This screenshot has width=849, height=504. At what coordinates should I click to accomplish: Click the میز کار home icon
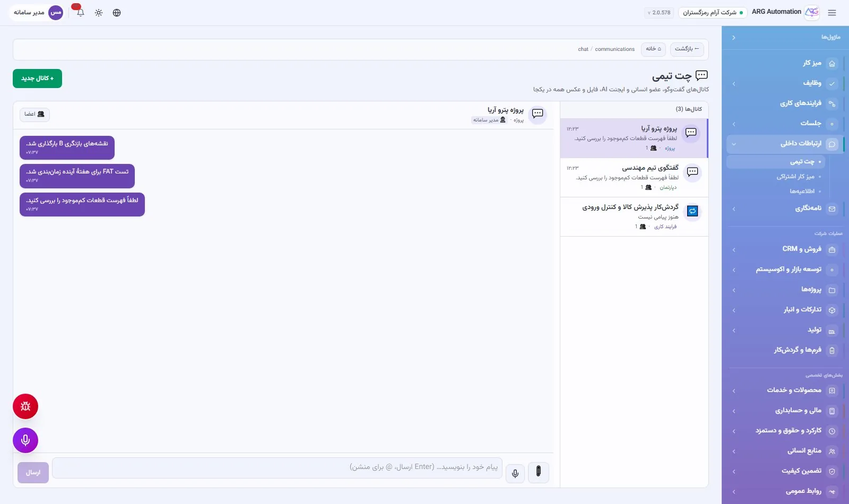(832, 64)
